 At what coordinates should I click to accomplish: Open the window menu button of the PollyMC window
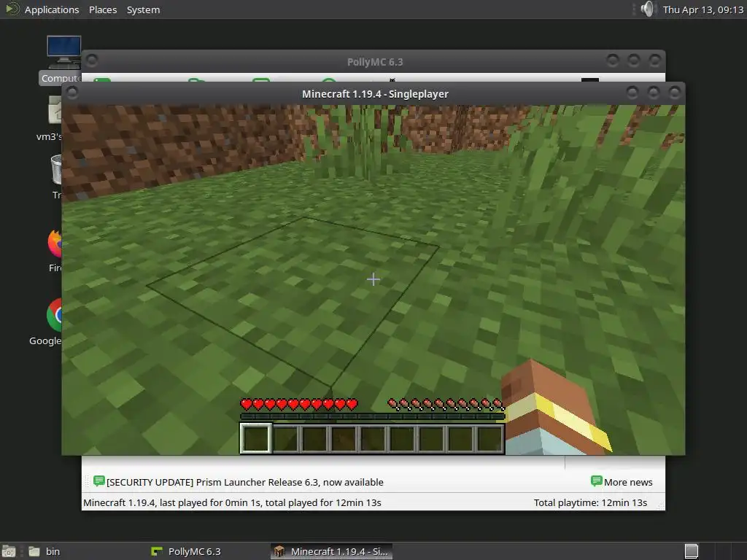[92, 61]
